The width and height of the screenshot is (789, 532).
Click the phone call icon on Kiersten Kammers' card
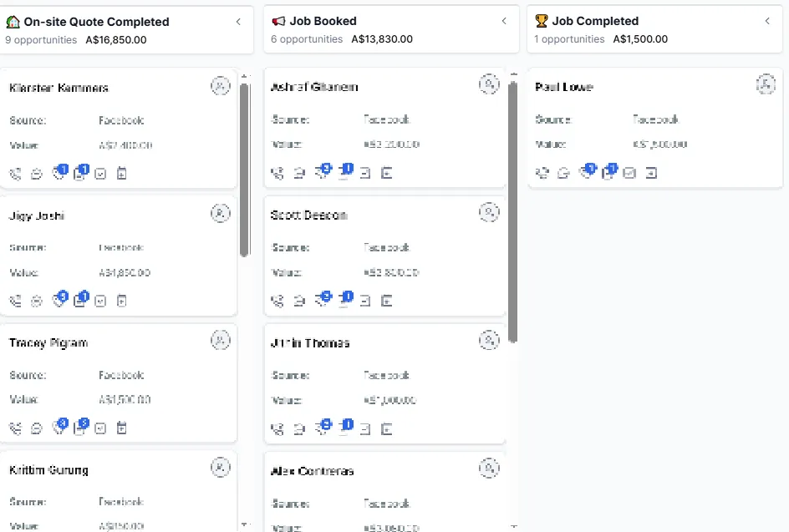tap(16, 174)
